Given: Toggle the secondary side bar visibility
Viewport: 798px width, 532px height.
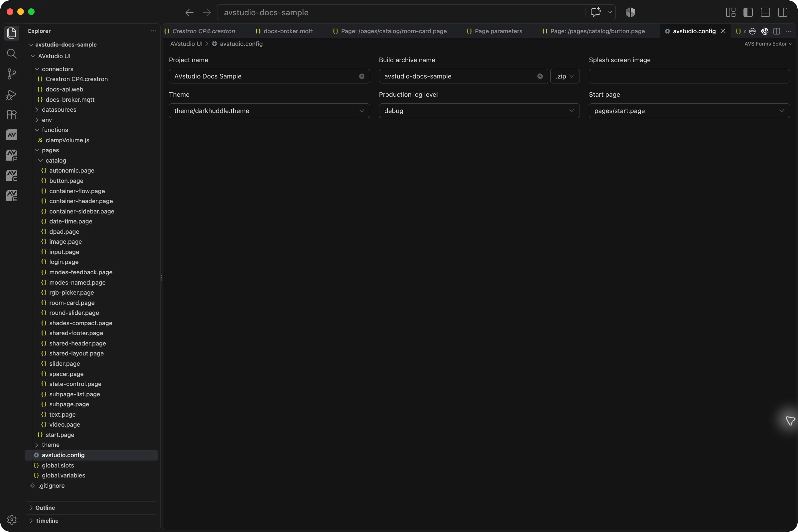Looking at the screenshot, I should (783, 12).
